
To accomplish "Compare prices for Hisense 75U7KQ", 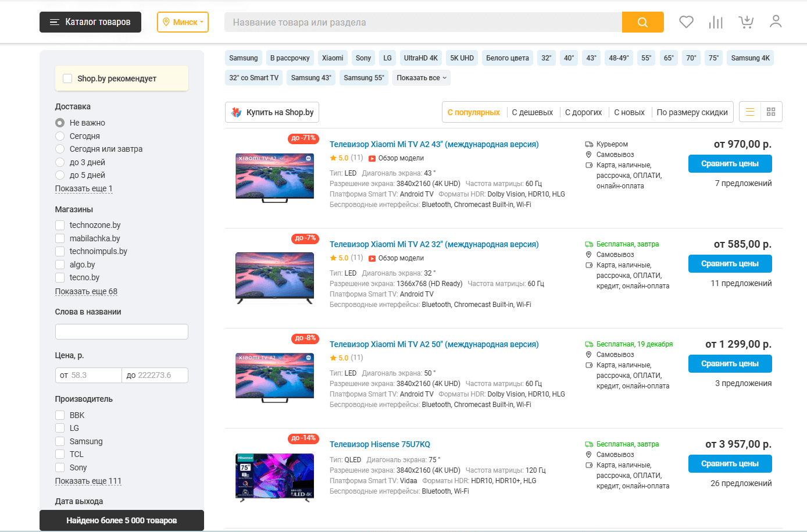I will coord(730,463).
